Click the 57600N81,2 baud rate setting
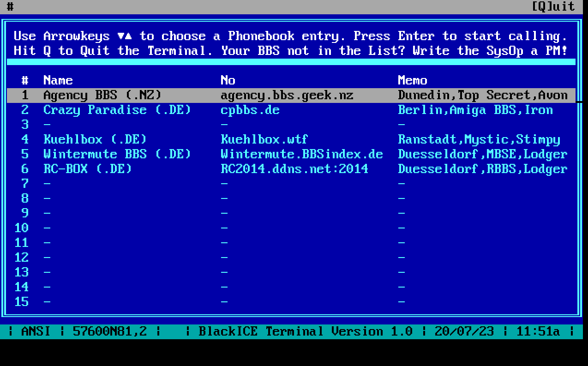The width and height of the screenshot is (588, 366). pos(110,331)
